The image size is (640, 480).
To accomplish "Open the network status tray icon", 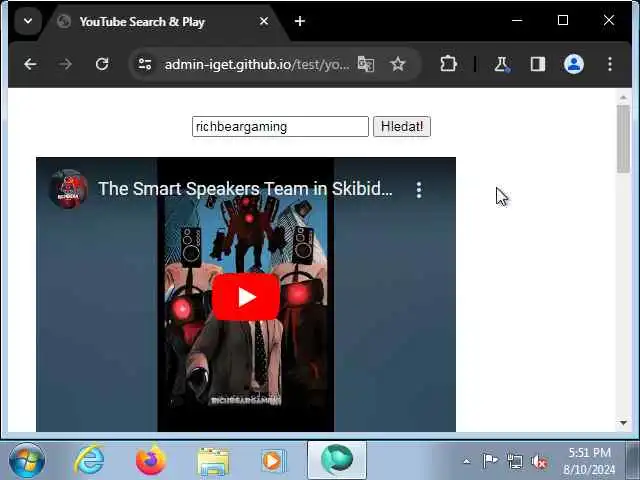I will click(514, 461).
